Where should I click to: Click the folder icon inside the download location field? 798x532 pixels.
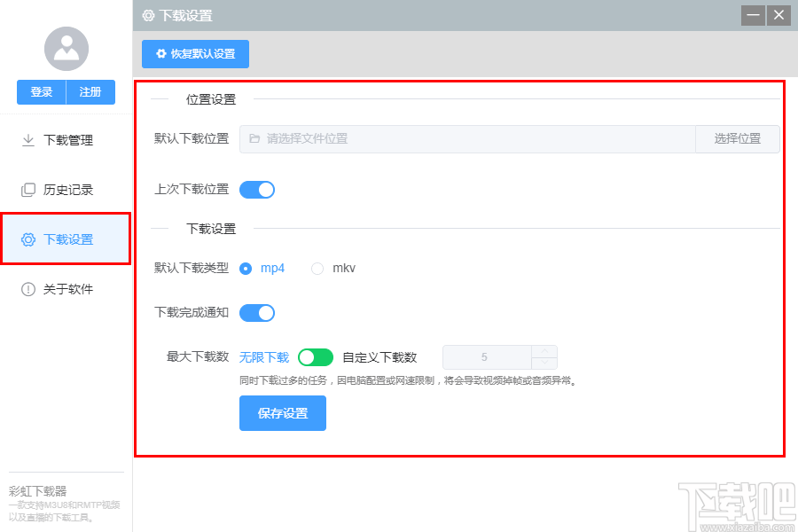pos(254,138)
